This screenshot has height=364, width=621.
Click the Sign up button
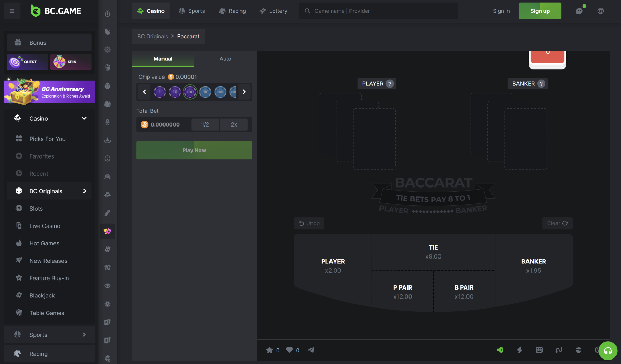click(x=540, y=11)
